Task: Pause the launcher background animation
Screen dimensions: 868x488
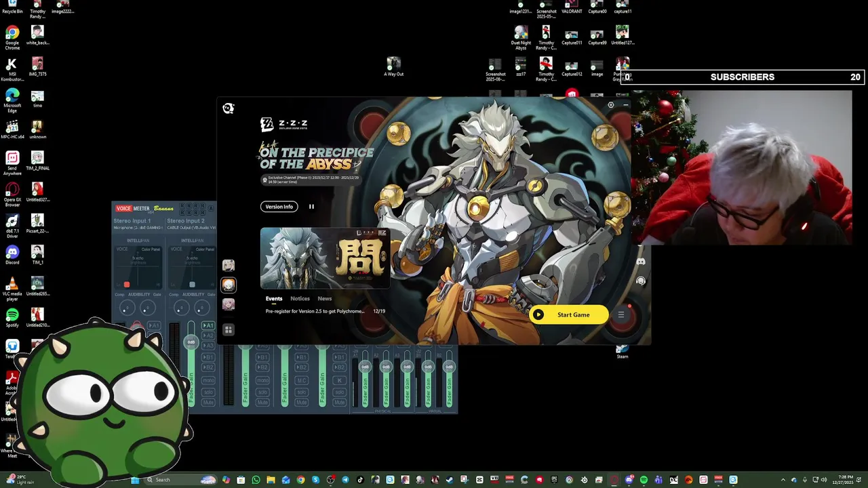Action: click(x=311, y=207)
